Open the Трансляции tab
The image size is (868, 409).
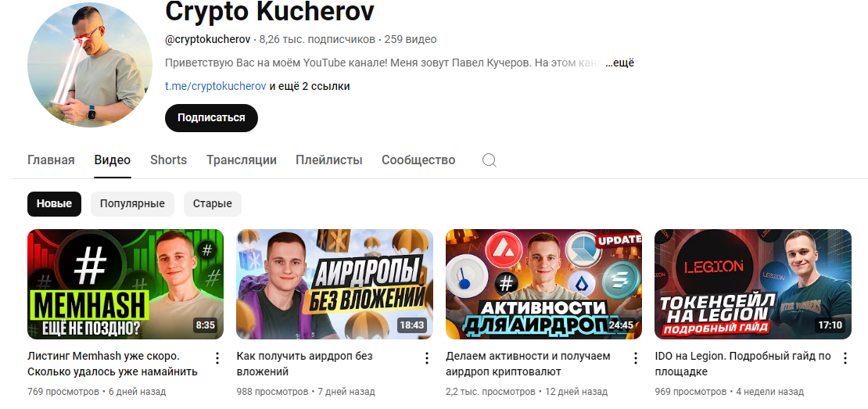pyautogui.click(x=242, y=160)
